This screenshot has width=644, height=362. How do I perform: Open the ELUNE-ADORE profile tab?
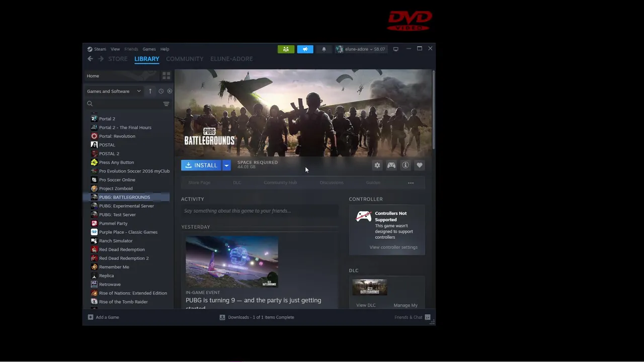[231, 59]
